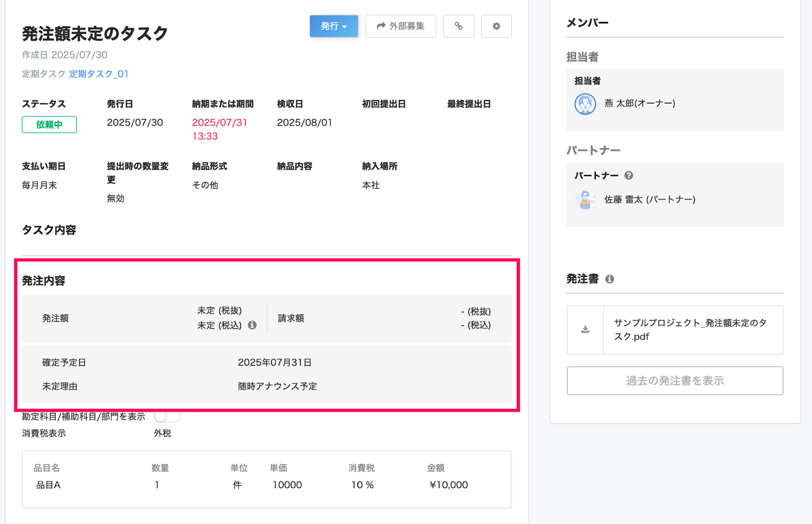Click the task title 発注額未定のタスク
Viewport: 812px width, 524px height.
point(95,33)
